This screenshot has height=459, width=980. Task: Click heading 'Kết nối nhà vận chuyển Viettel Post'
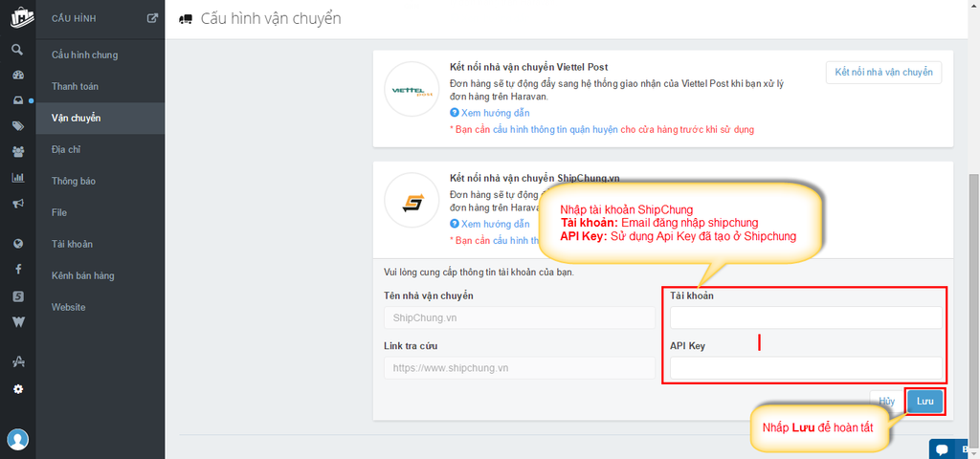pos(528,67)
